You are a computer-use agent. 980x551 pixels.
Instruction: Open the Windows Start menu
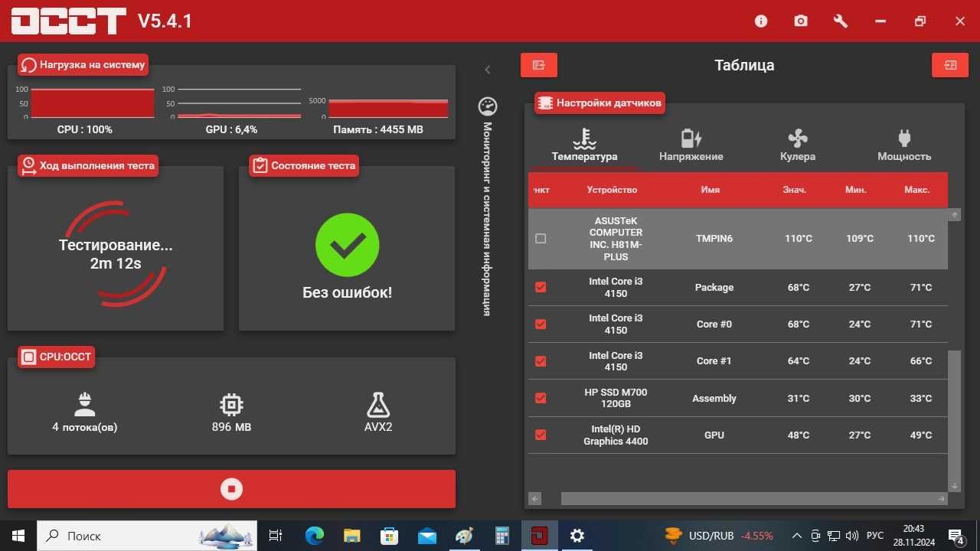[x=18, y=536]
